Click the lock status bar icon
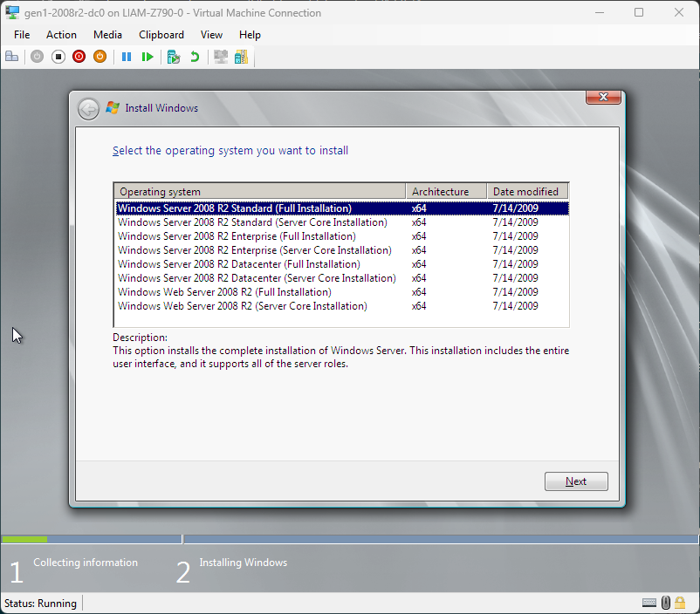The height and width of the screenshot is (614, 700). (680, 603)
